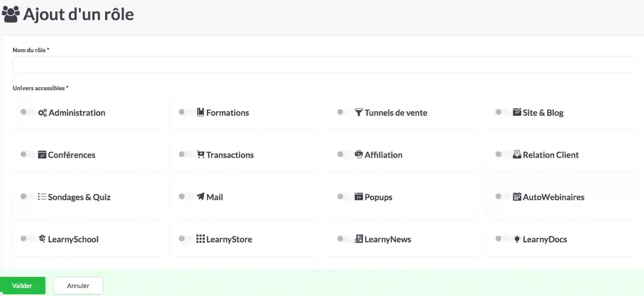This screenshot has height=296, width=644.
Task: Switch on the AutoWebinaires universe
Action: [502, 196]
